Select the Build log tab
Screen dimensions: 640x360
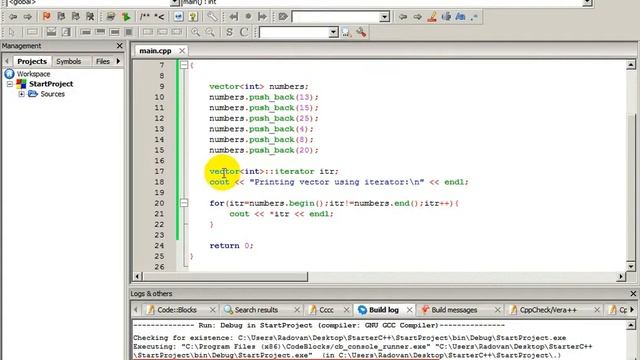coord(384,310)
